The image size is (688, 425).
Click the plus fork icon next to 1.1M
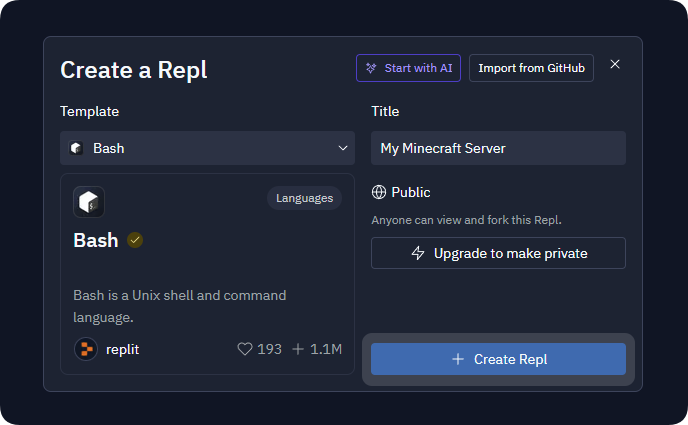tap(298, 349)
